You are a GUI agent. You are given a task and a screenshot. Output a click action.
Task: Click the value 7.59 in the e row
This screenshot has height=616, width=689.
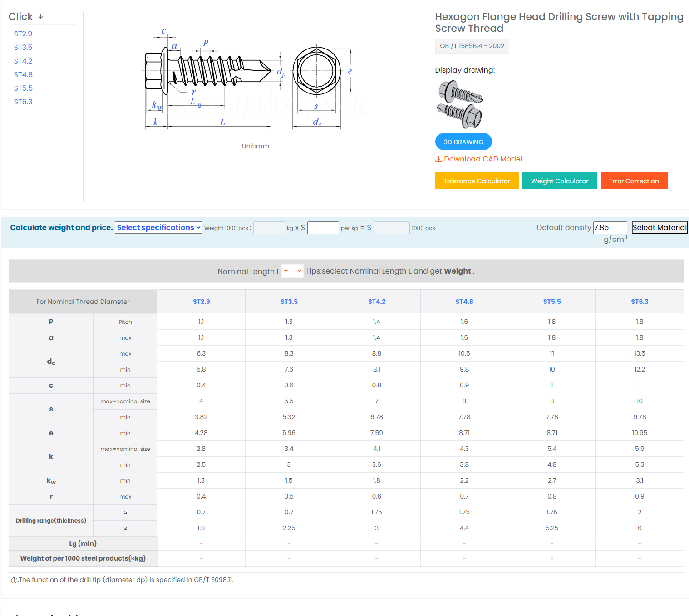377,433
